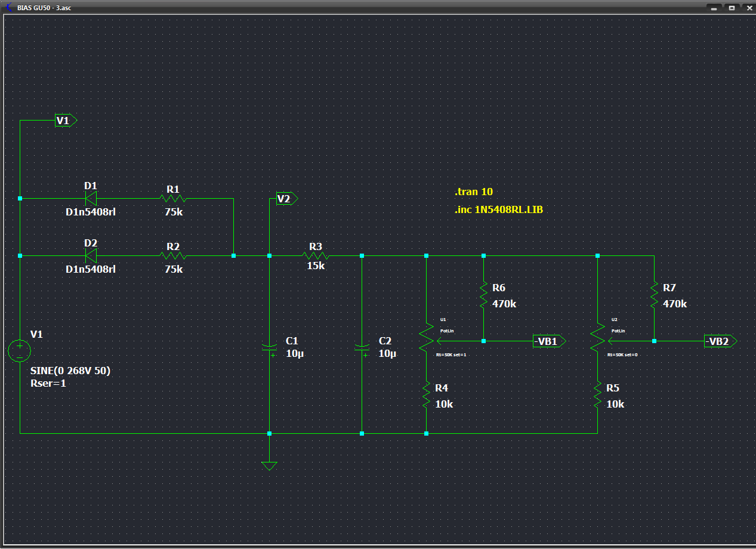Select resistor R3 symbol
Image resolution: width=756 pixels, height=549 pixels.
[x=316, y=255]
